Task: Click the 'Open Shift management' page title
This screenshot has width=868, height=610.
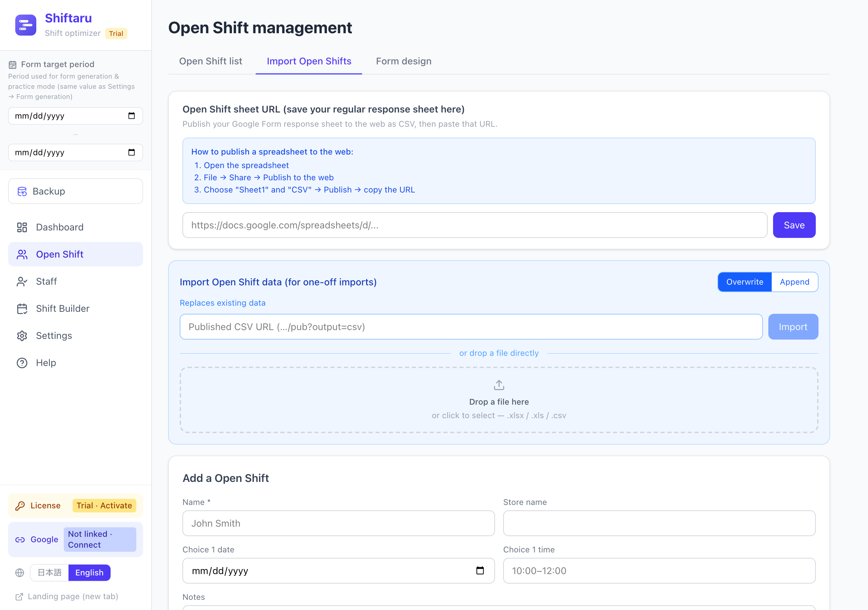Action: pos(260,28)
